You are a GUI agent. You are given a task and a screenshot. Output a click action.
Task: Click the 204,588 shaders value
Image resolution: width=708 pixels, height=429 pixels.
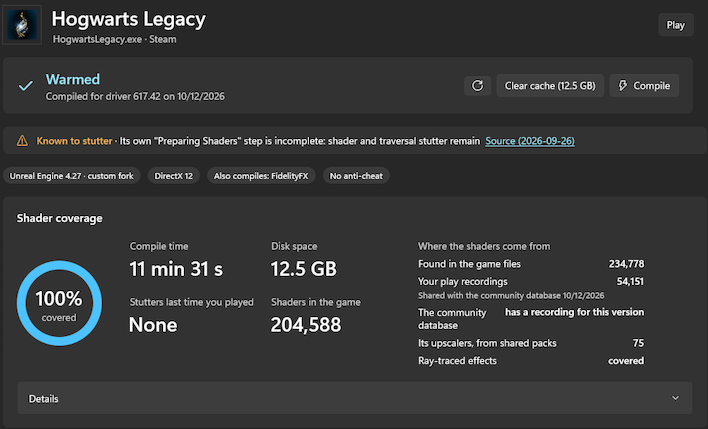306,325
